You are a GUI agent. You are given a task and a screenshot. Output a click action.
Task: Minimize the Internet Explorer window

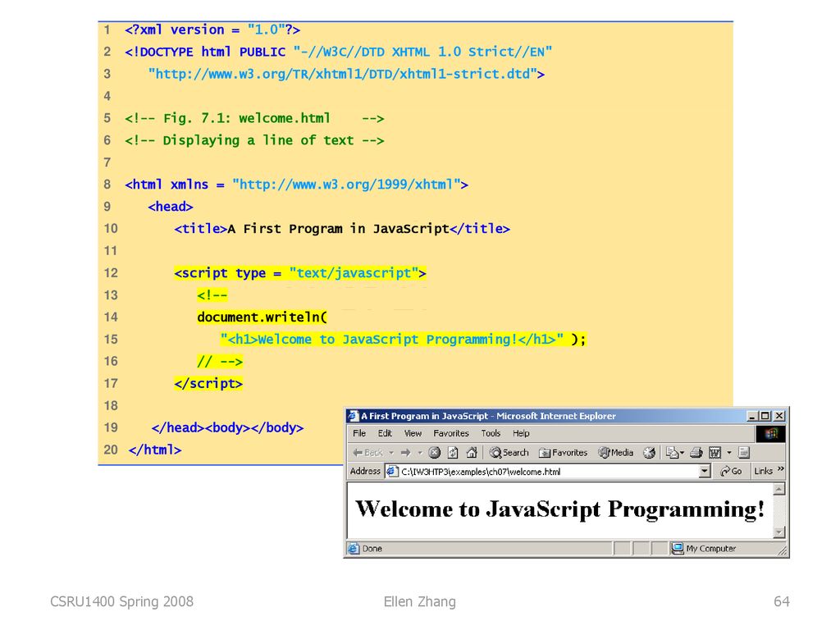coord(752,416)
